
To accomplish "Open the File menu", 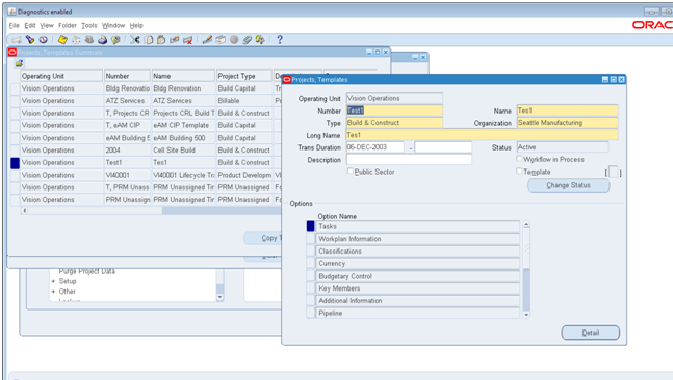I will point(14,25).
